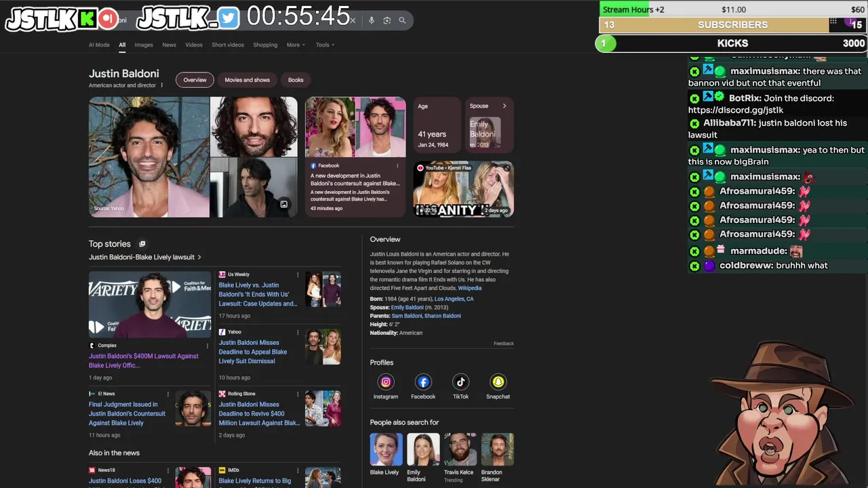Open the Facebook profile icon

tap(423, 382)
